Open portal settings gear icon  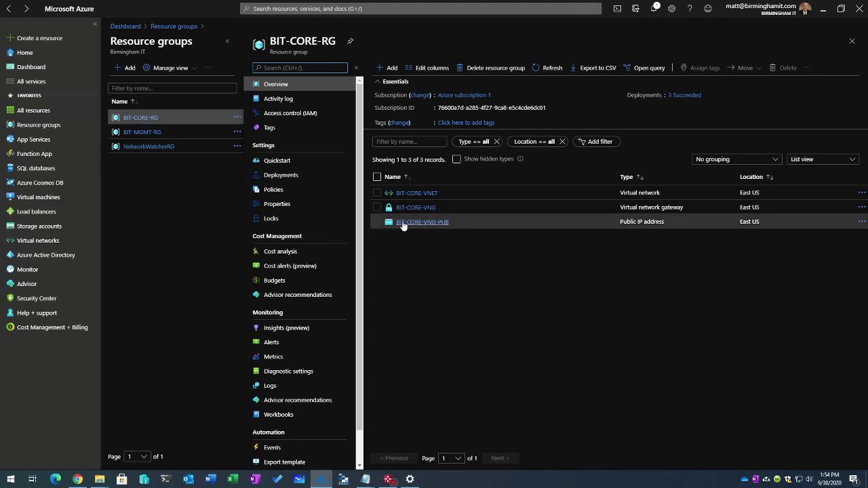[671, 9]
